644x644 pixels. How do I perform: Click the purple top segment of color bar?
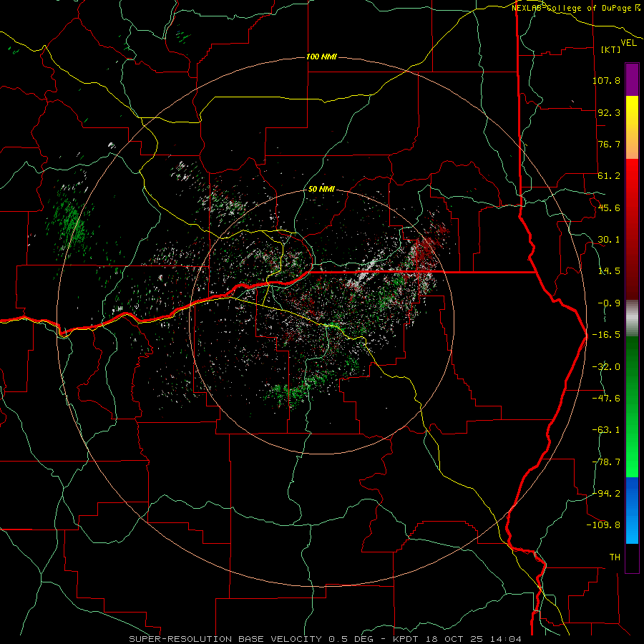[632, 79]
